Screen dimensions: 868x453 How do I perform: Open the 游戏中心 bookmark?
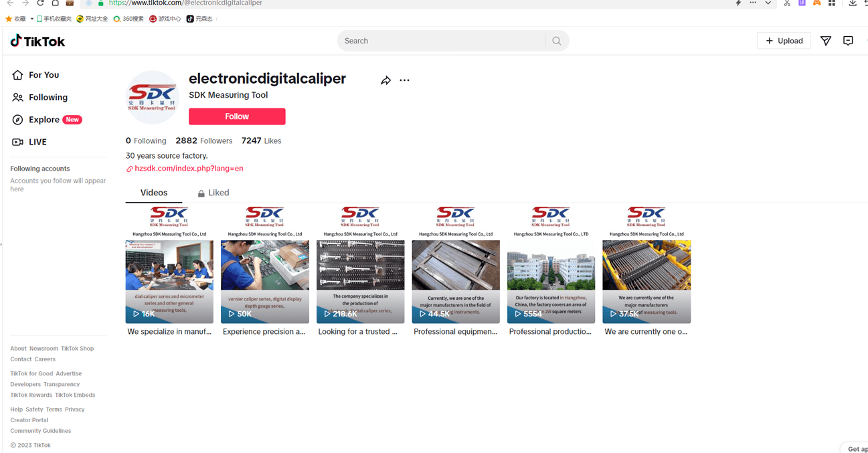pos(165,19)
